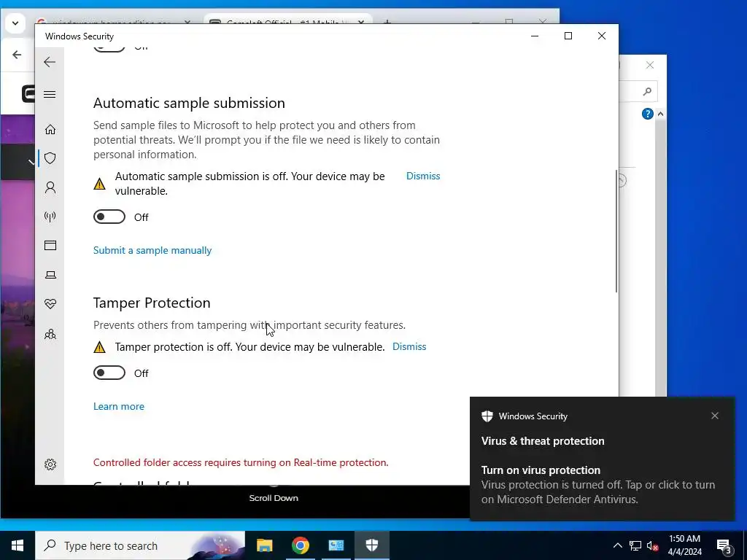
Task: Go back using the Windows Security back arrow
Action: point(50,62)
